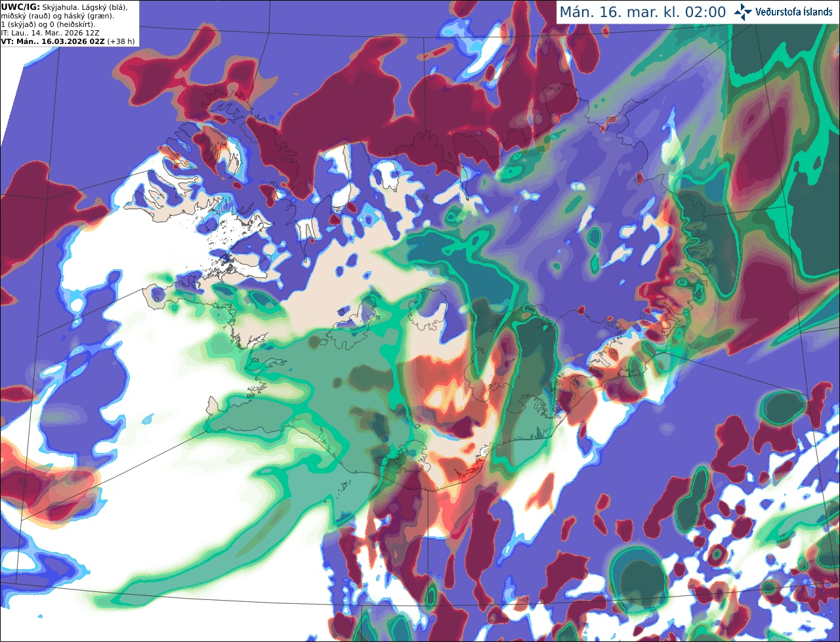This screenshot has height=642, width=840.
Task: Click the 'miðský (rauð) og háský (græn).' line
Action: (58, 16)
